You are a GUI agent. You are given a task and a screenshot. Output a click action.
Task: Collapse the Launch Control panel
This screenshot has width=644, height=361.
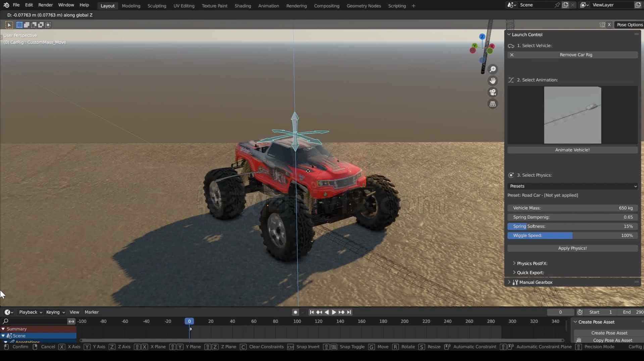(x=509, y=35)
